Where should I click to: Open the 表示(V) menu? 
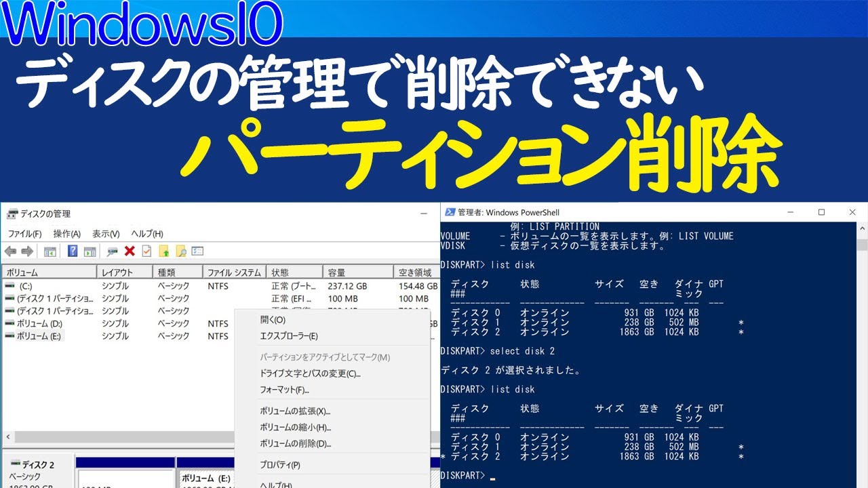coord(106,234)
